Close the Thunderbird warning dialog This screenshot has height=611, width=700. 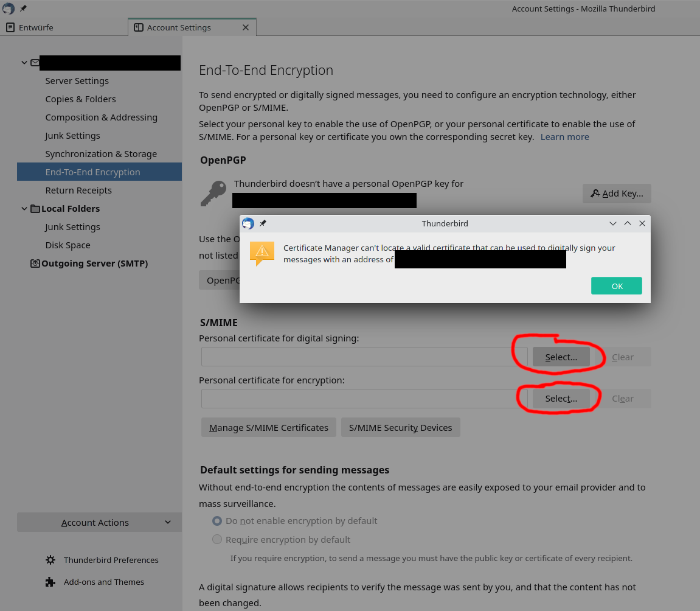642,223
